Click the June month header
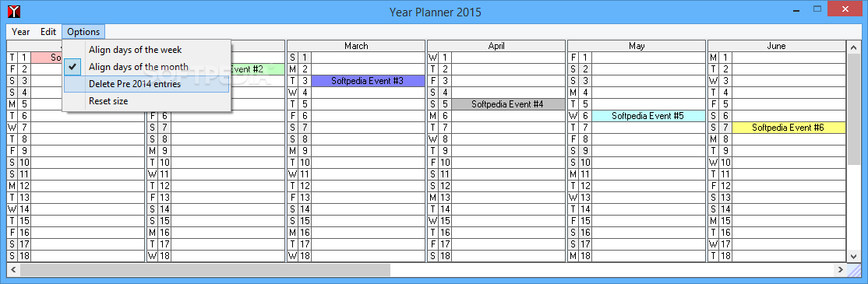 click(x=777, y=46)
